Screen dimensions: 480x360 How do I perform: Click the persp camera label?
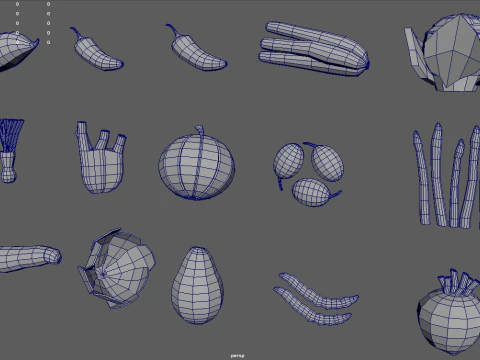coord(237,356)
